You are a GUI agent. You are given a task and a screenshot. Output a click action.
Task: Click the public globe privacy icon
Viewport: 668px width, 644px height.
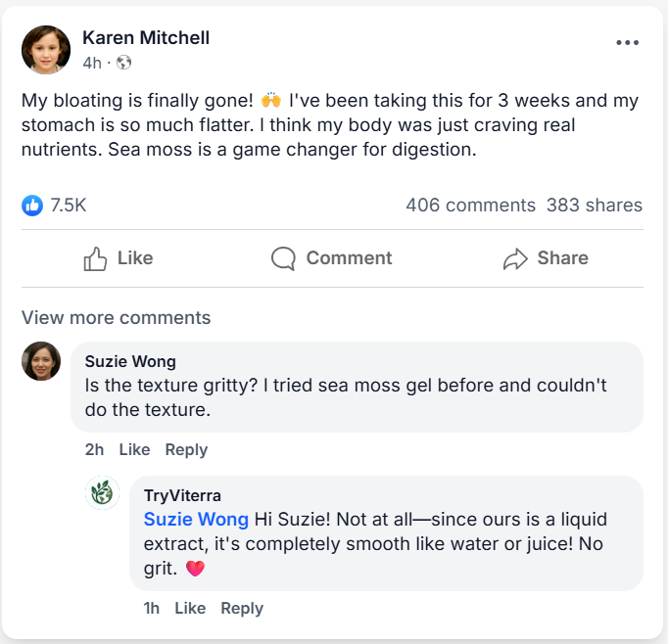(123, 63)
